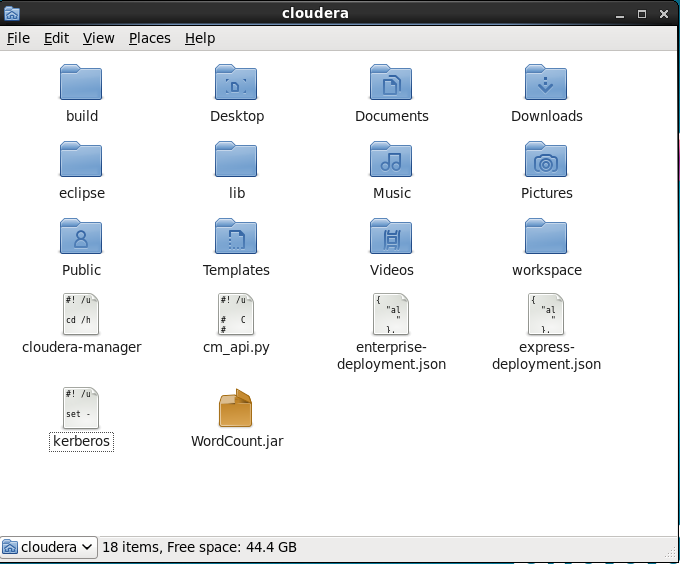This screenshot has width=680, height=564.
Task: Minimize the cloudera window
Action: click(620, 14)
